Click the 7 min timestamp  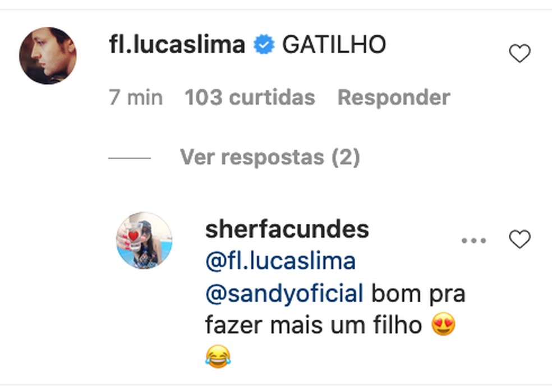coord(135,97)
